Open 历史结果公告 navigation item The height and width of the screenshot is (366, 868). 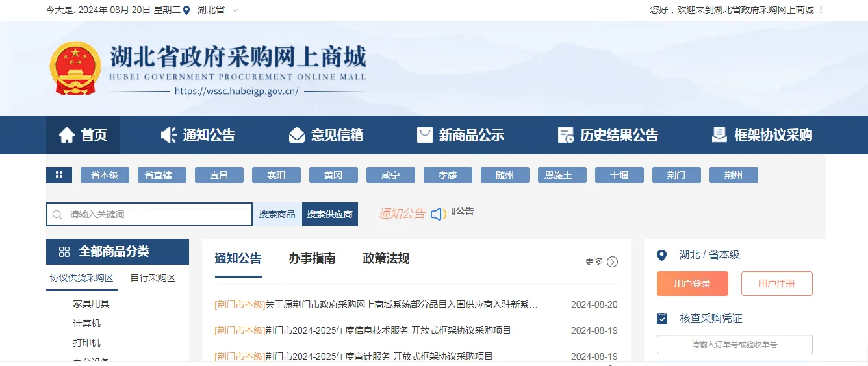coord(608,135)
